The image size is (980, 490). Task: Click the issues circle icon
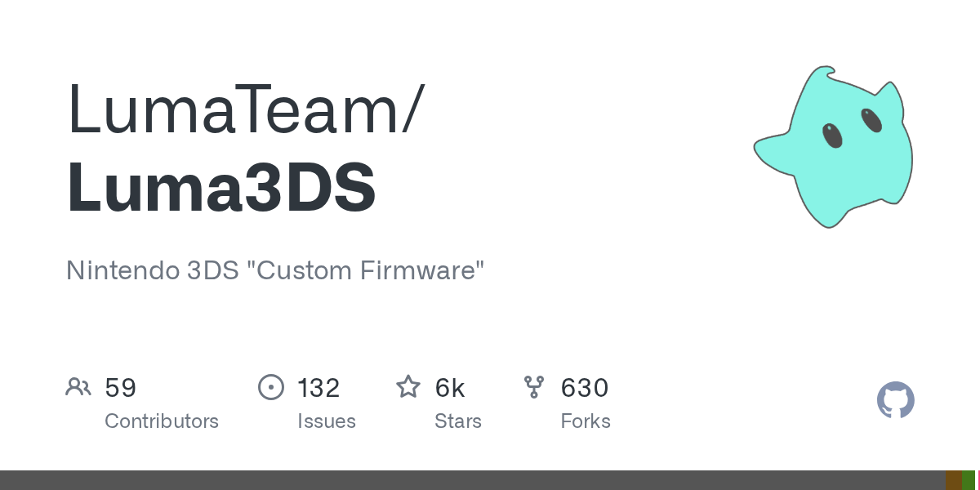pyautogui.click(x=270, y=387)
